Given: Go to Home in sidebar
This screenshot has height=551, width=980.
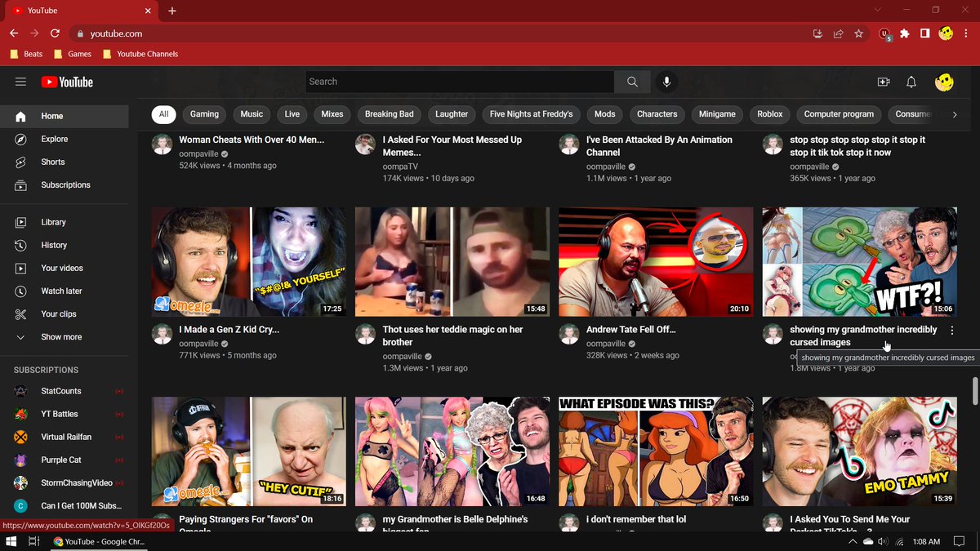Looking at the screenshot, I should (65, 116).
